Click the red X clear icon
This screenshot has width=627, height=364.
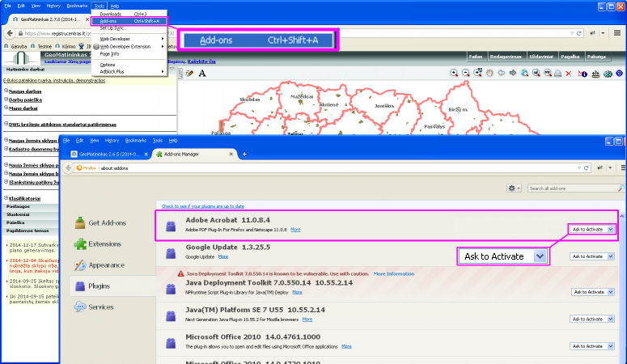coord(568,74)
